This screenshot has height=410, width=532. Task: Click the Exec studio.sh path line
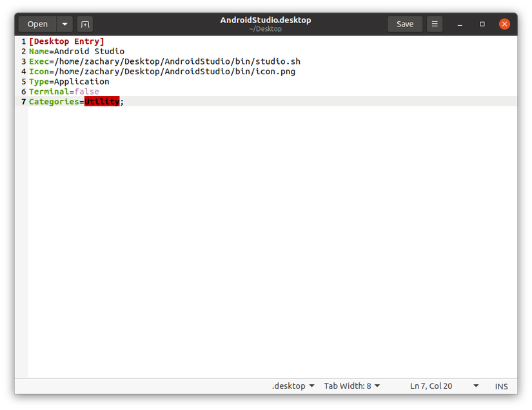[164, 61]
